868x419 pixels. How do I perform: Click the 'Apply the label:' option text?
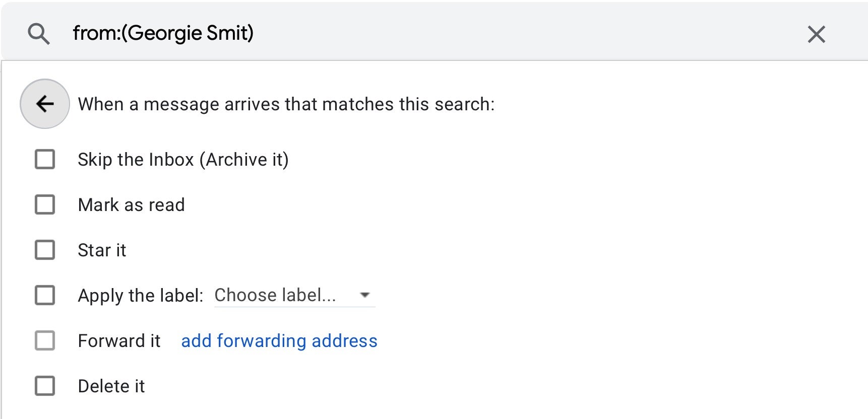click(140, 296)
